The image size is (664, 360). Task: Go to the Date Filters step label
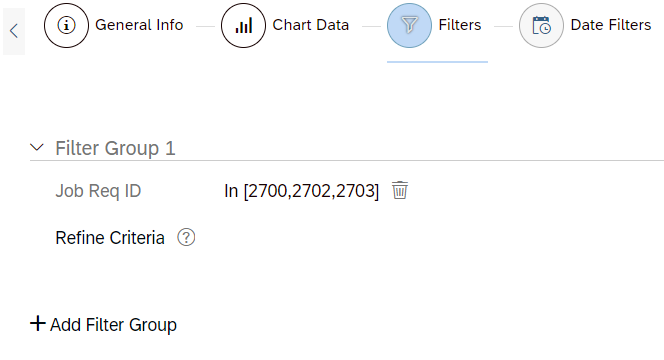611,25
